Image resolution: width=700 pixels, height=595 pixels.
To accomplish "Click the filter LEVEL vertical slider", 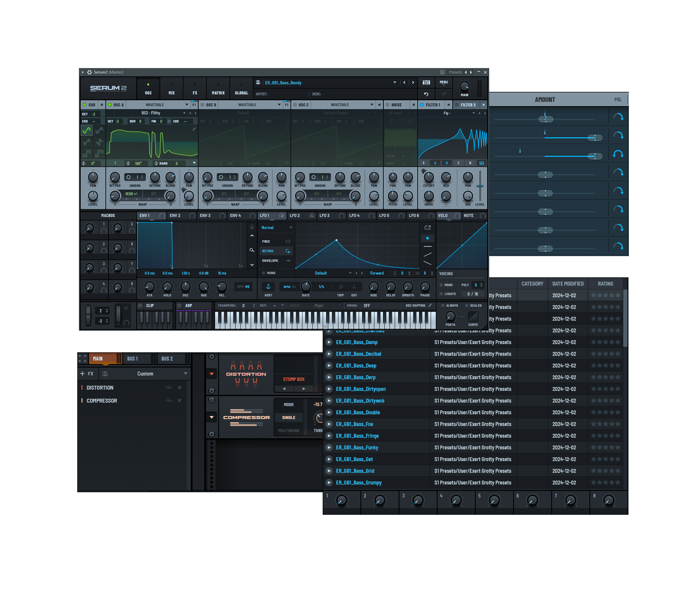I will [480, 185].
